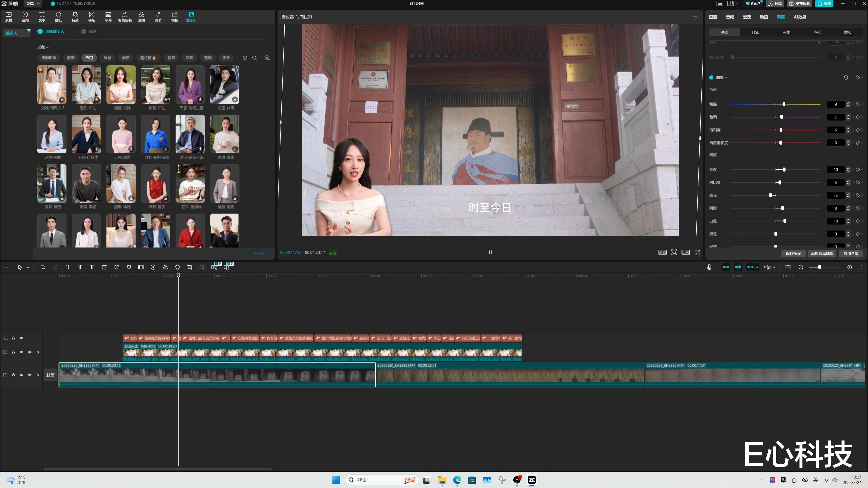The width and height of the screenshot is (868, 488).
Task: Click the delete clip trash icon
Action: [104, 267]
